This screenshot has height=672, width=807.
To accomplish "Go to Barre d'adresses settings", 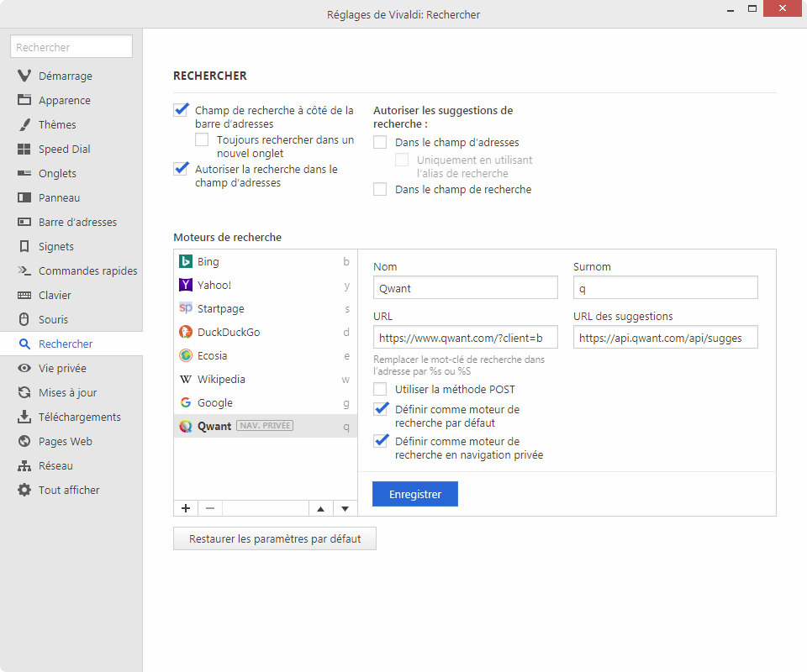I will (71, 222).
